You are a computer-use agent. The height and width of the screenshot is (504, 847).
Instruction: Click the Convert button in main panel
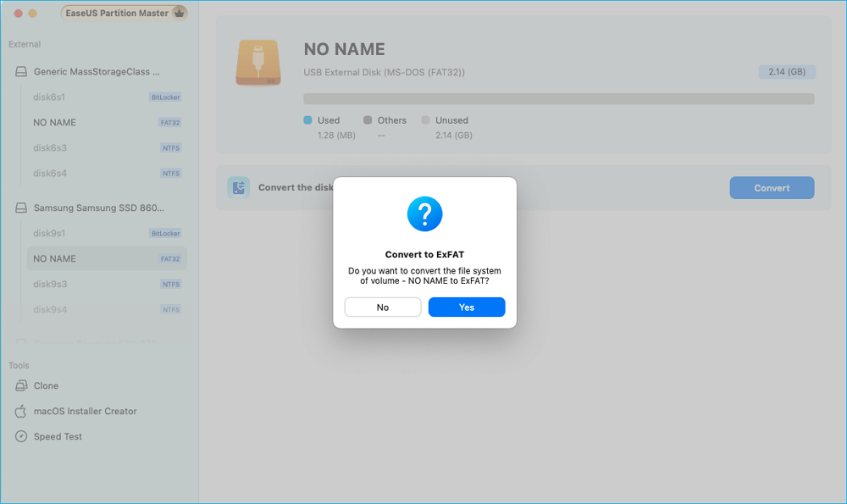(772, 187)
